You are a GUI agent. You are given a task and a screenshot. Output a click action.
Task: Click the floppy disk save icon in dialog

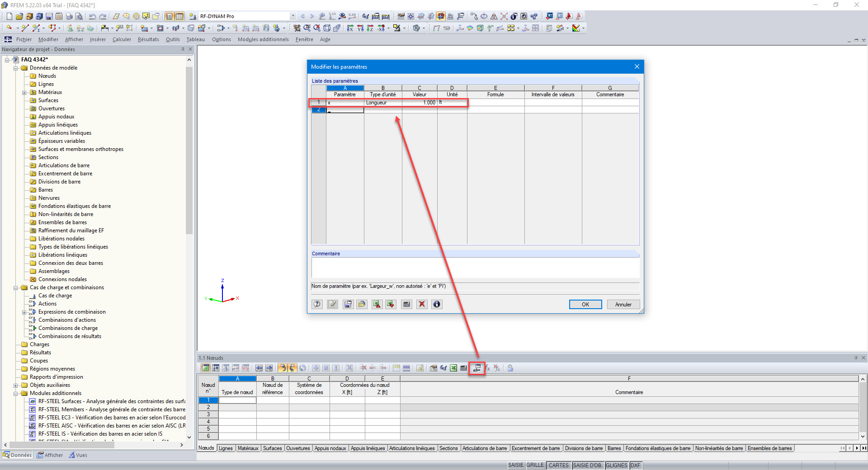click(348, 304)
